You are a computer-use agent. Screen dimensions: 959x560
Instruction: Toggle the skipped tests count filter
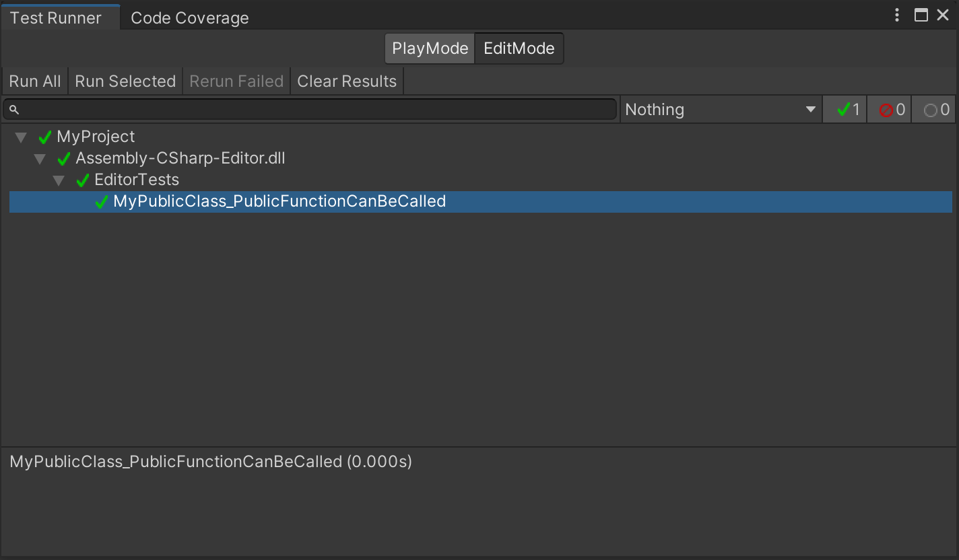(933, 109)
